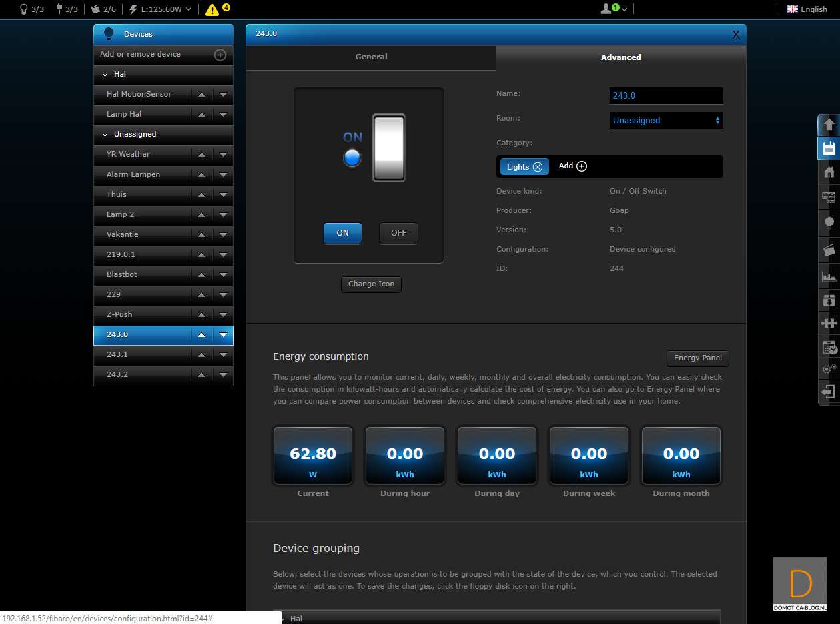
Task: Click the yellow warning notifications icon
Action: click(212, 10)
